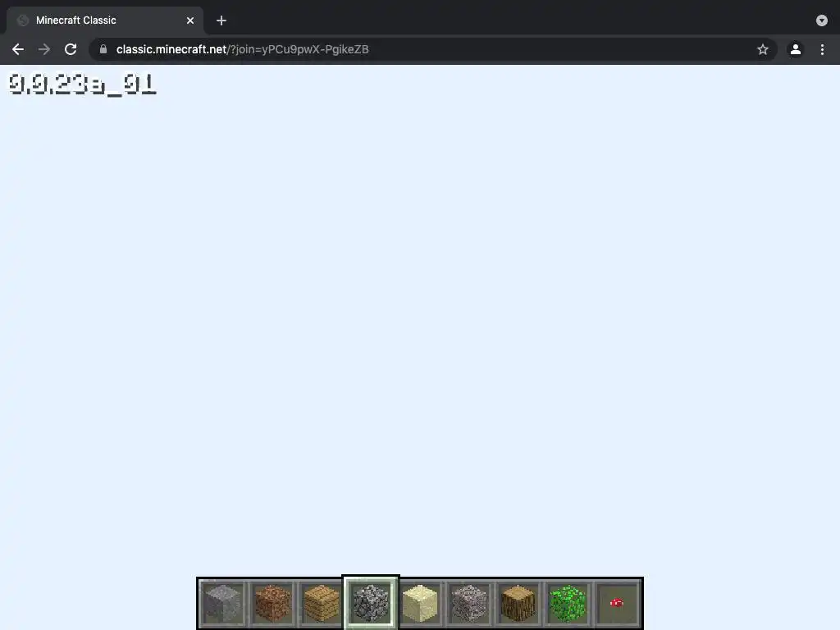Select the cobblestone block in hotbar

point(371,603)
